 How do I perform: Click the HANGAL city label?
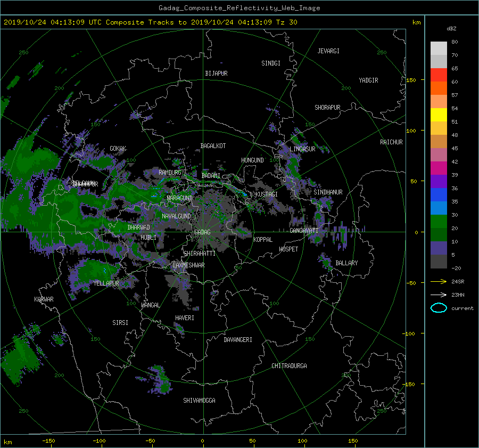[x=150, y=305]
